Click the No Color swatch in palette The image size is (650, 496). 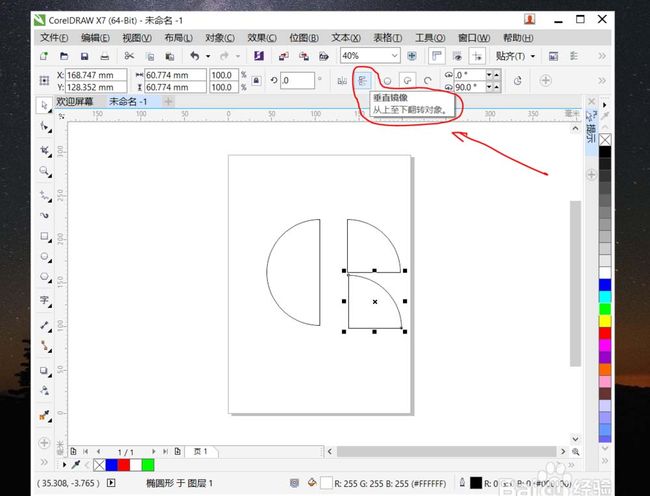pyautogui.click(x=605, y=140)
